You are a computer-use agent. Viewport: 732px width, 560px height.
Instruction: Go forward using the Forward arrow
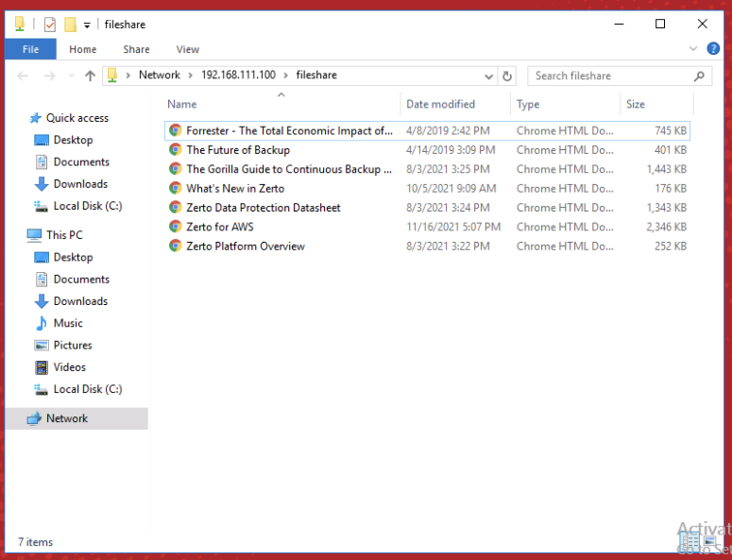[49, 76]
